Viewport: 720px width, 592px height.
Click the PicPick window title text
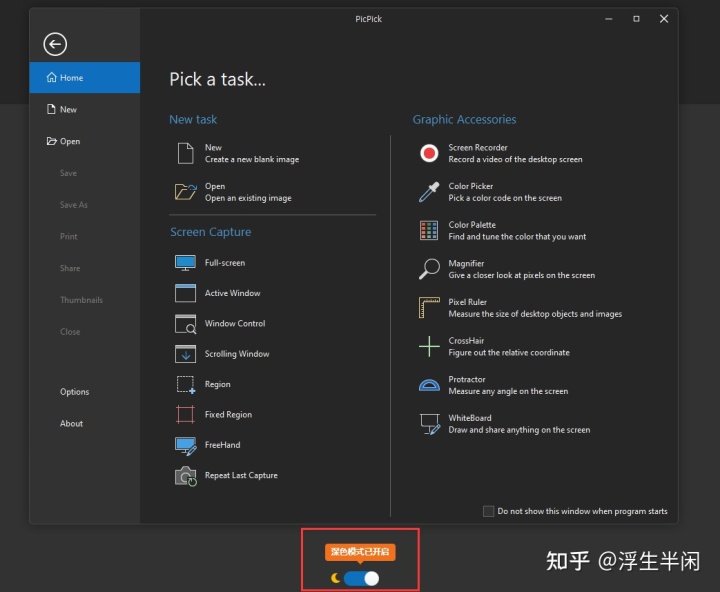coord(368,19)
